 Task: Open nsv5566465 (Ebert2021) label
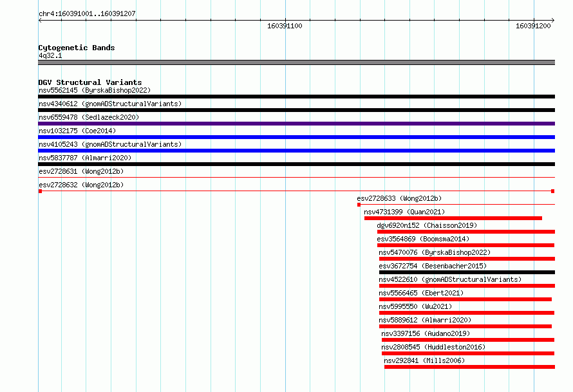421,293
